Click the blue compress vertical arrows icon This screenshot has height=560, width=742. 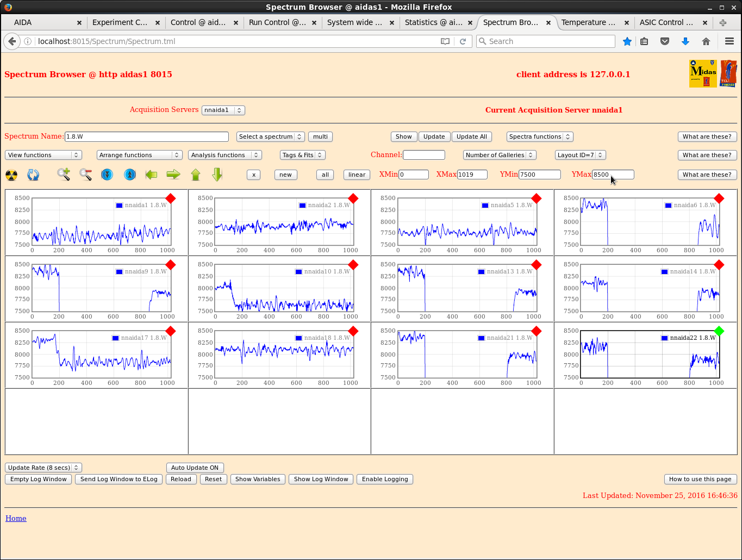click(107, 175)
